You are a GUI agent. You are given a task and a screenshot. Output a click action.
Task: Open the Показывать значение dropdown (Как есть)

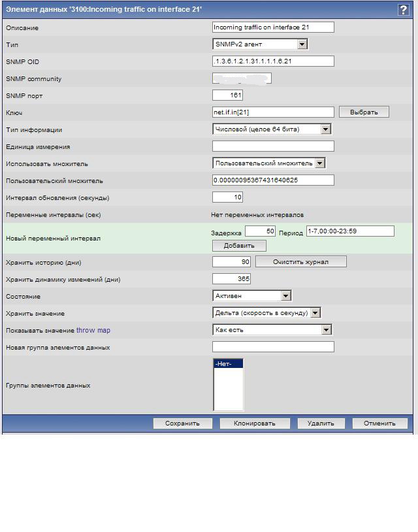(272, 330)
